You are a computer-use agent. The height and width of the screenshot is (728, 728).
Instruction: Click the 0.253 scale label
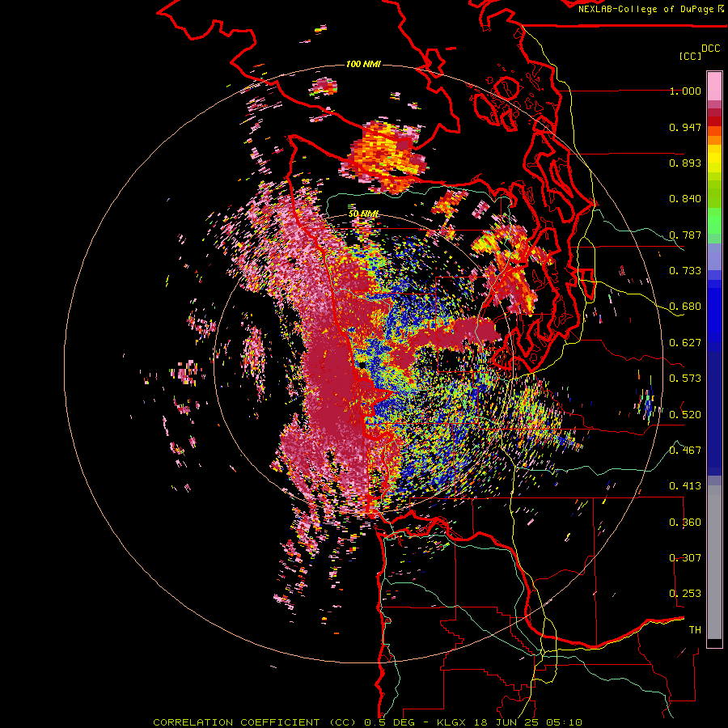click(685, 594)
